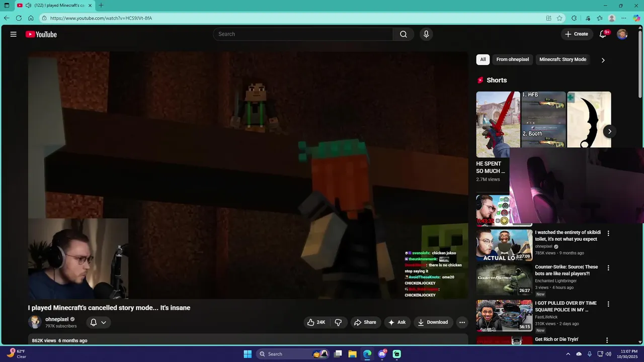644x362 pixels.
Task: Open the ohnepixel channel name link
Action: point(57,319)
